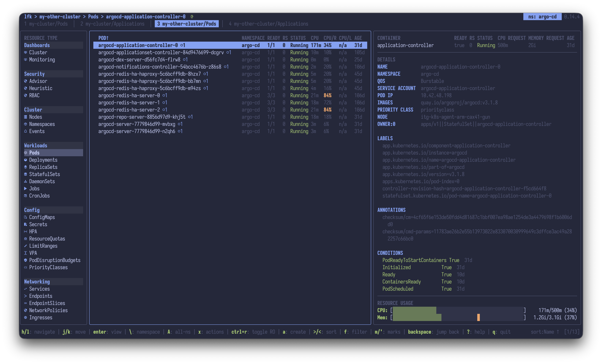Click the PriorityClasses icon
This screenshot has height=364, width=602.
(25, 267)
